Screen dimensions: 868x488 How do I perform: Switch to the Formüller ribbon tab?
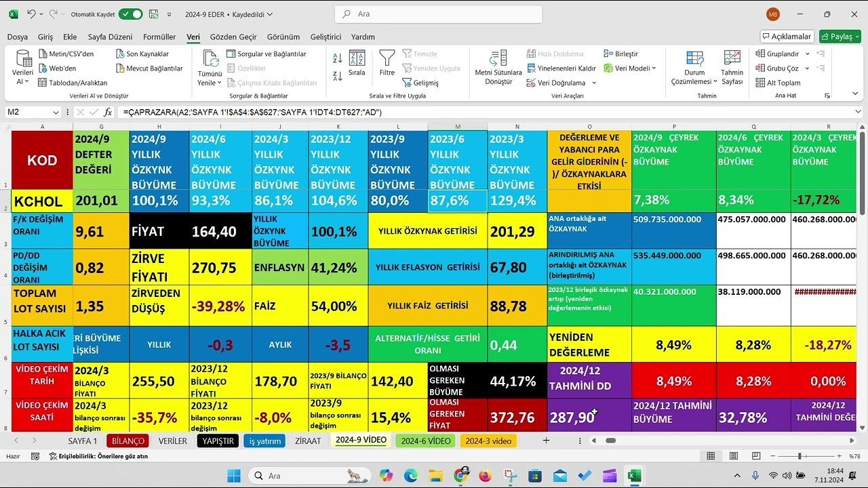159,37
